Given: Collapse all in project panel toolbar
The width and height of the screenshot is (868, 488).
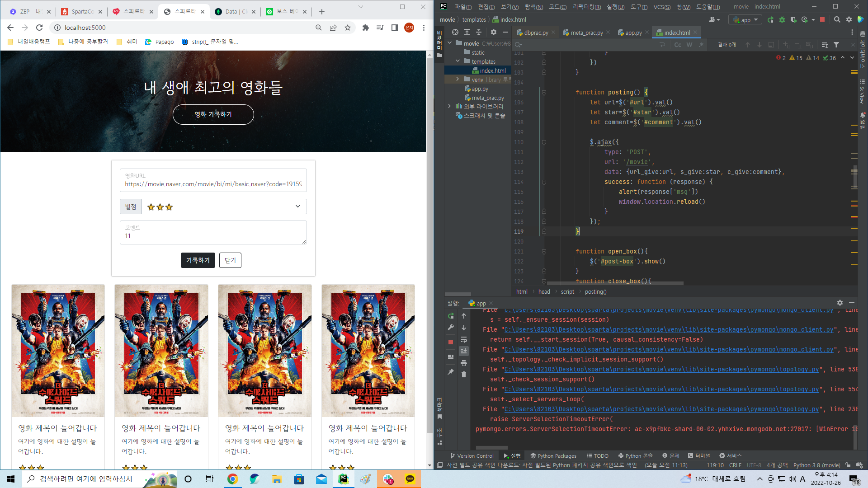Looking at the screenshot, I should point(479,32).
